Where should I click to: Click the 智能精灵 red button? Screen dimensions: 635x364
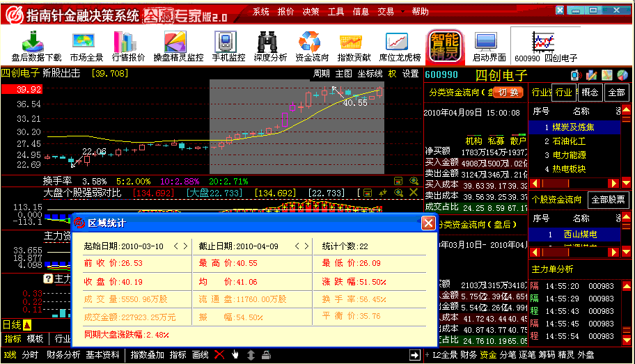[444, 47]
